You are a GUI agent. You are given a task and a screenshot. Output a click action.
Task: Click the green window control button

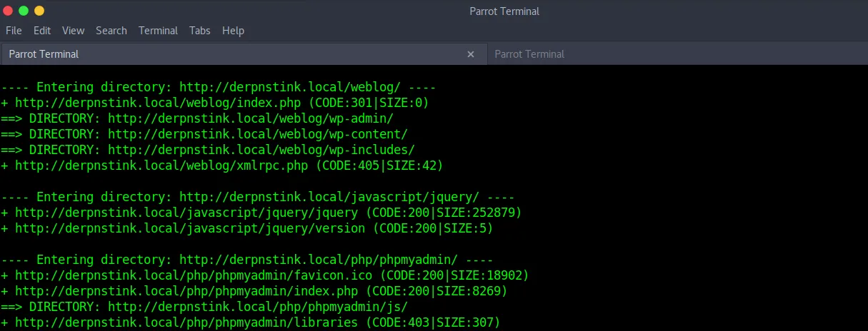24,11
